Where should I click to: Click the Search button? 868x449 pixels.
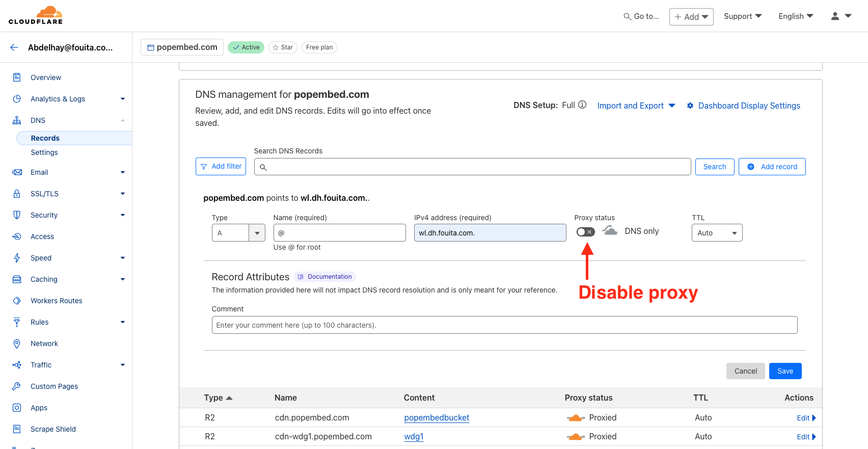tap(715, 167)
